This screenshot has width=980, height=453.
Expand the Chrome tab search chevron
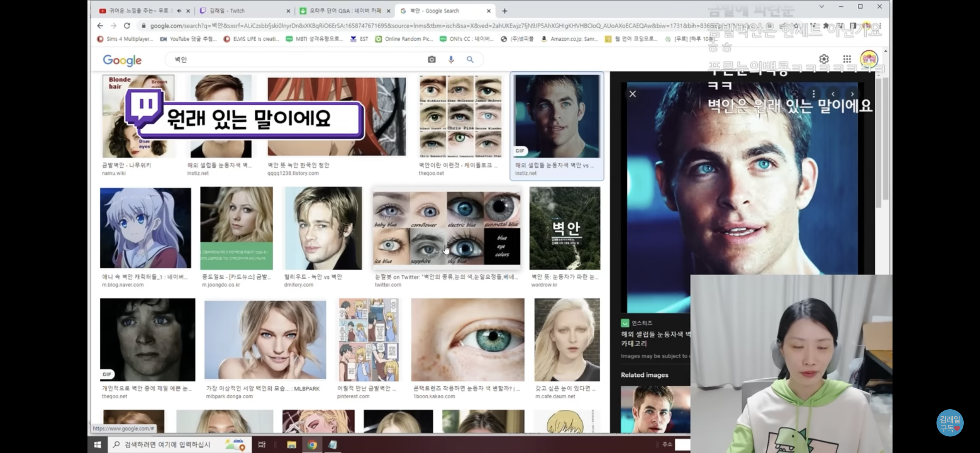(821, 7)
